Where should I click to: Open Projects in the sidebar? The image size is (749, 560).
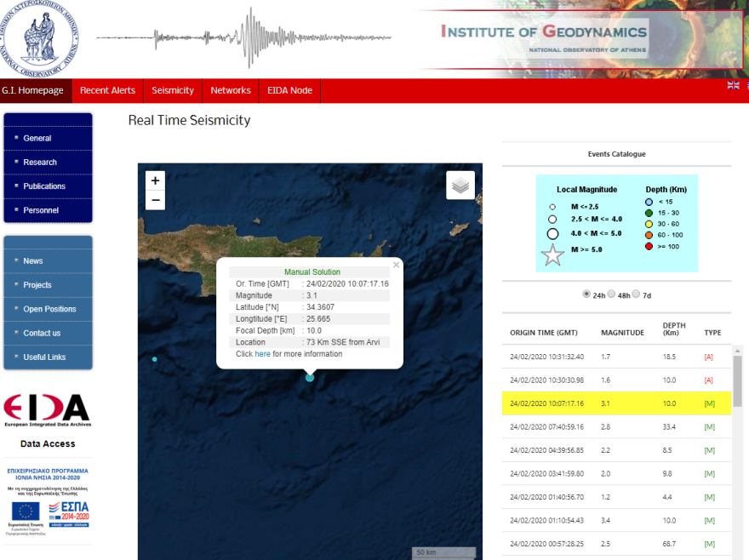pyautogui.click(x=48, y=285)
